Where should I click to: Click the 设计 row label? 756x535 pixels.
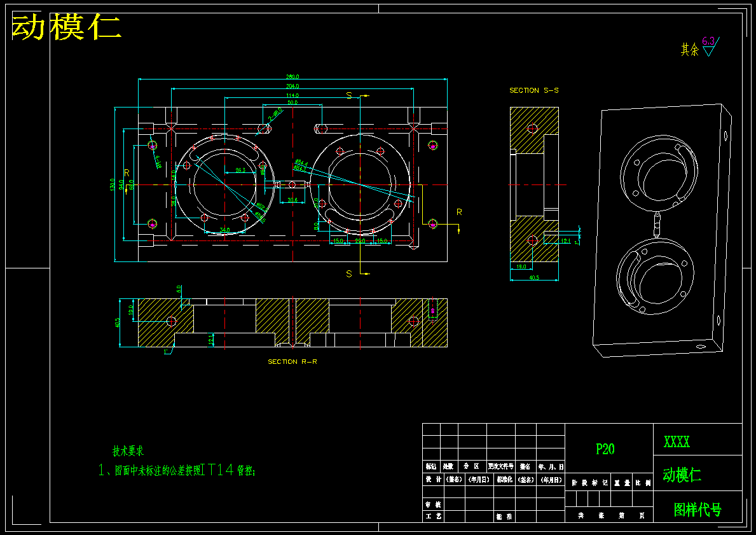pyautogui.click(x=434, y=480)
